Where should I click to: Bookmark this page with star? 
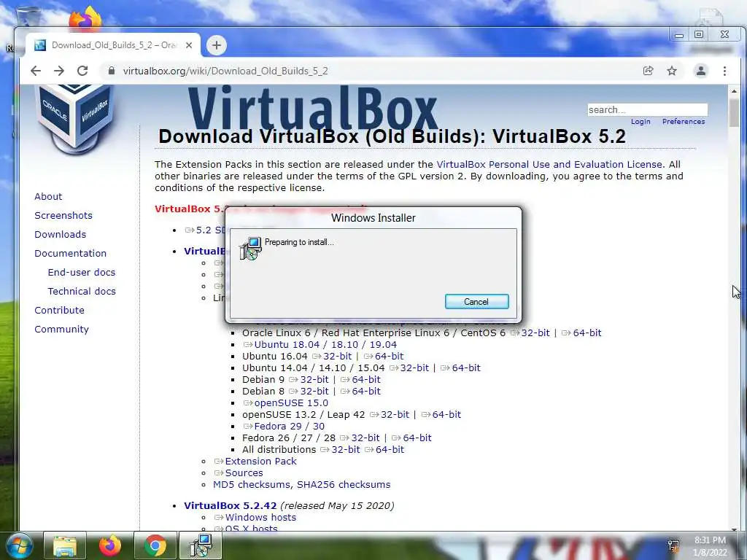click(x=672, y=71)
